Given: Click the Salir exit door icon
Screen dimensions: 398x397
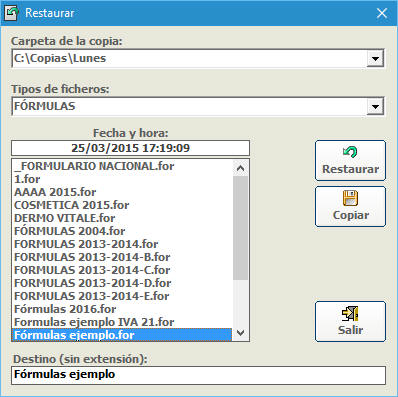Looking at the screenshot, I should coord(350,313).
